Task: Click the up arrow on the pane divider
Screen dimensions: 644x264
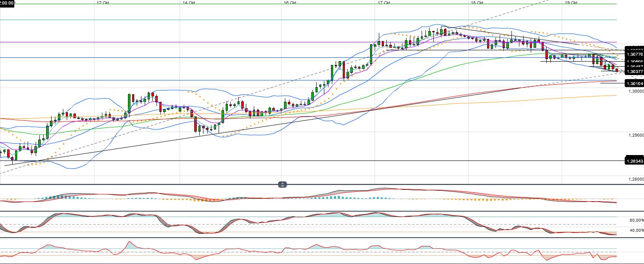Action: 282,183
